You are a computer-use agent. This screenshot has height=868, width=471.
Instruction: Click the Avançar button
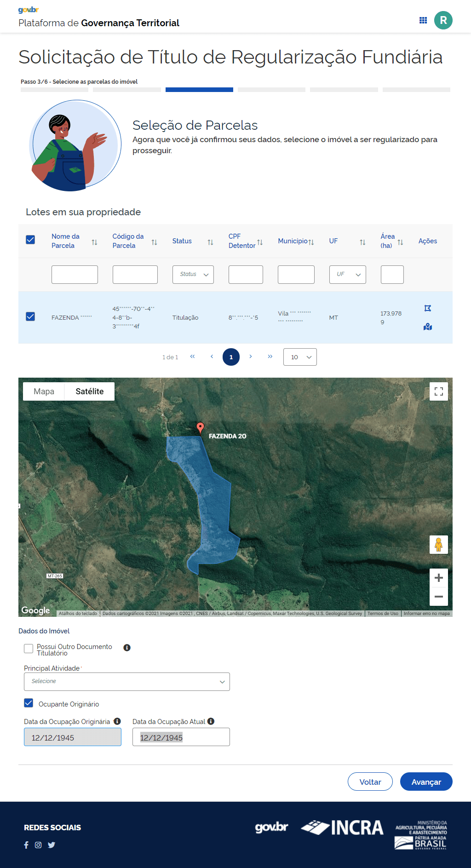[x=426, y=782]
